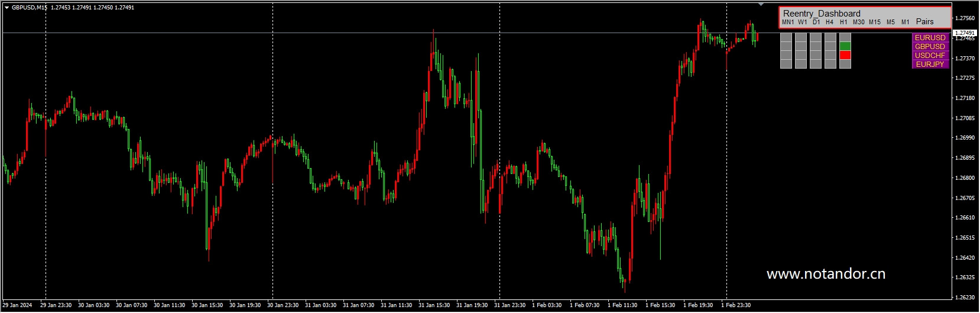Click the 1.27085 price axis label
Viewport: 980px width, 313px height.
click(x=966, y=118)
